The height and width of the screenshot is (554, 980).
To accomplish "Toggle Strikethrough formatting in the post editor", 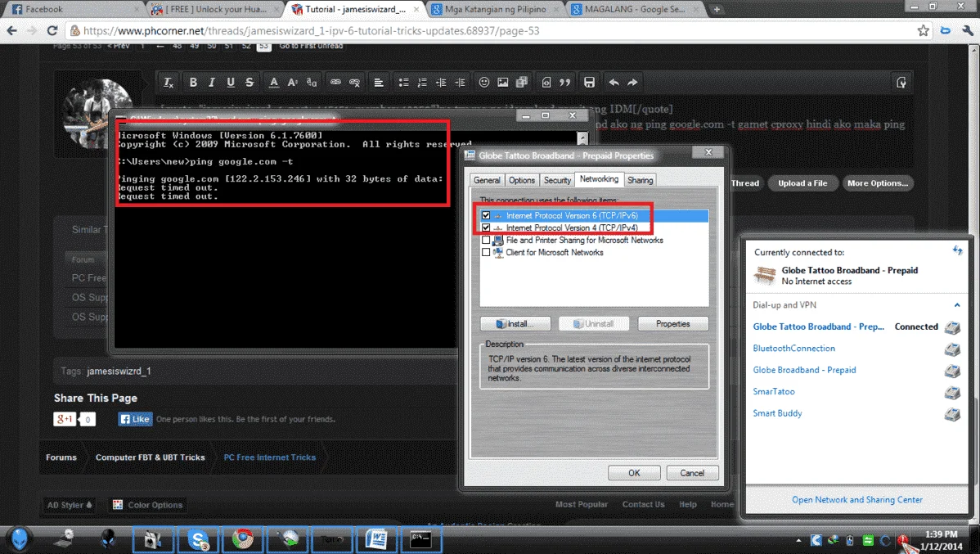I will (x=249, y=83).
